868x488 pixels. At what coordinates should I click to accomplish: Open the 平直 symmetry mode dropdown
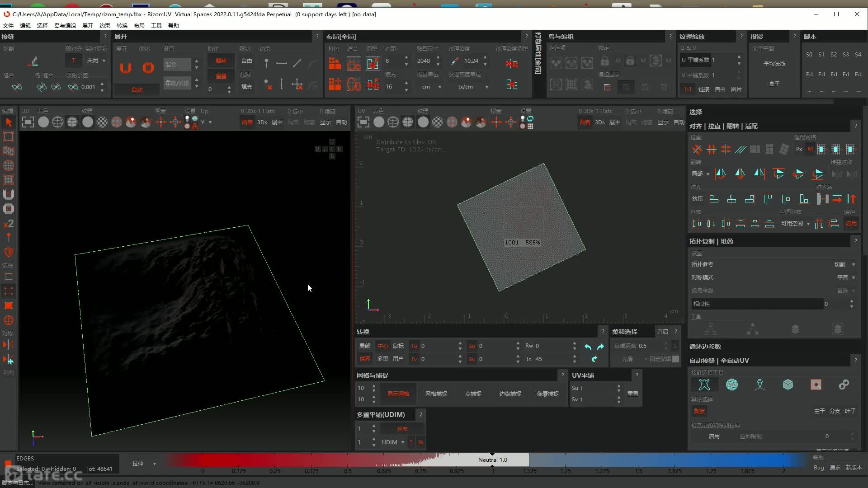845,278
